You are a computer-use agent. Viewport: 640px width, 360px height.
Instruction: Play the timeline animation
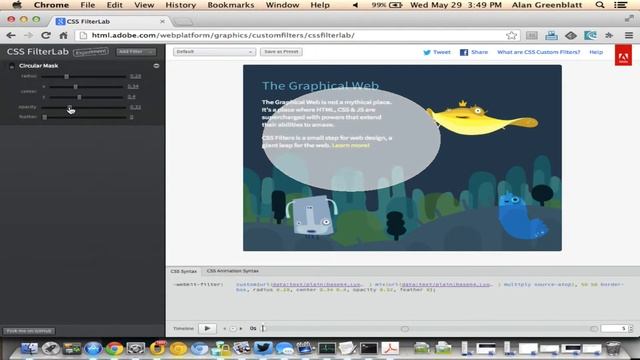coord(207,329)
